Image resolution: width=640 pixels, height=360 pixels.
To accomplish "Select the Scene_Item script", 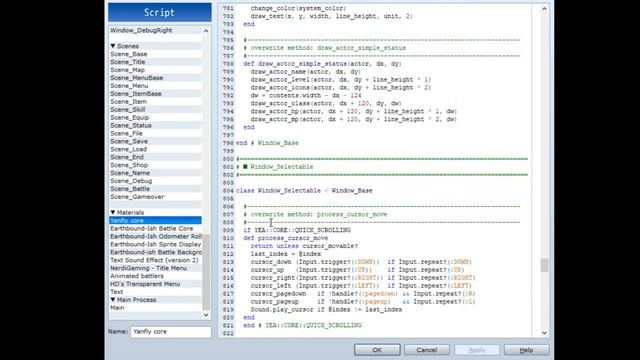I will 156,102.
